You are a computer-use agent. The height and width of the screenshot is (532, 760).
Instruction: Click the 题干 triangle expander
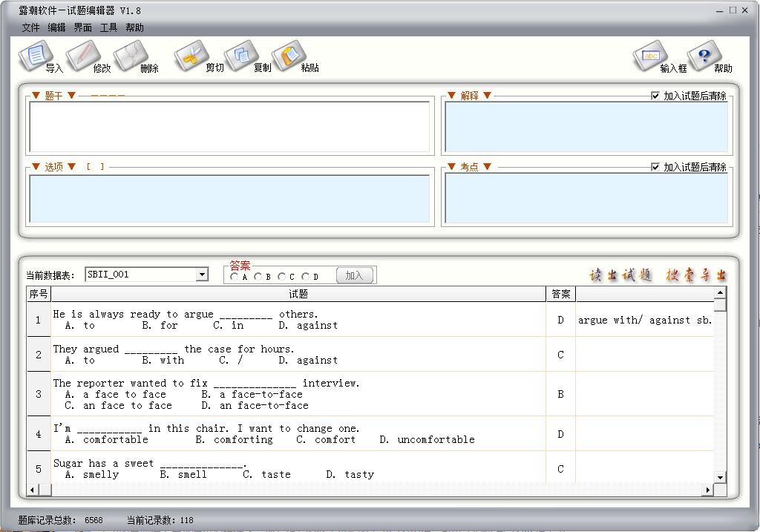[x=36, y=96]
